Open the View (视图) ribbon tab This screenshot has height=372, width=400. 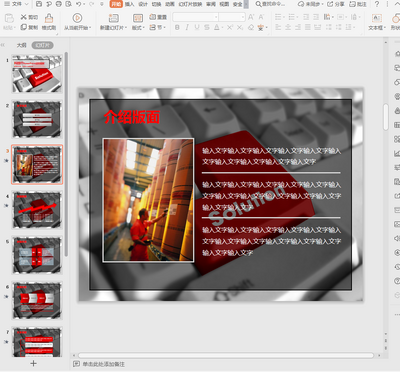pyautogui.click(x=224, y=4)
